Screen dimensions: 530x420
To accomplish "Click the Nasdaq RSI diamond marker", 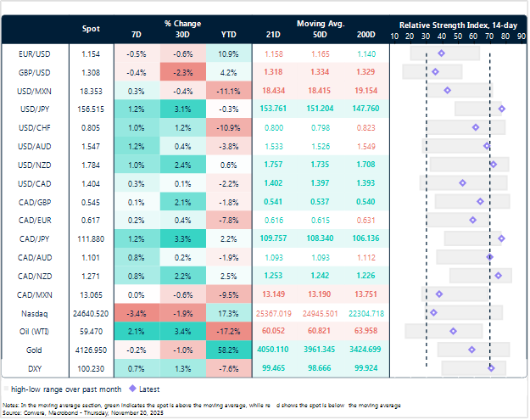I will tap(434, 312).
